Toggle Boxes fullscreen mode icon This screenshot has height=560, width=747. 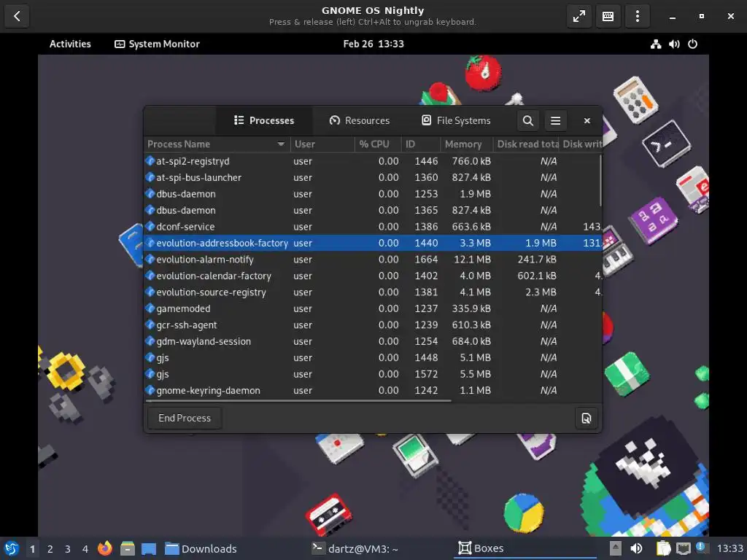click(x=578, y=16)
